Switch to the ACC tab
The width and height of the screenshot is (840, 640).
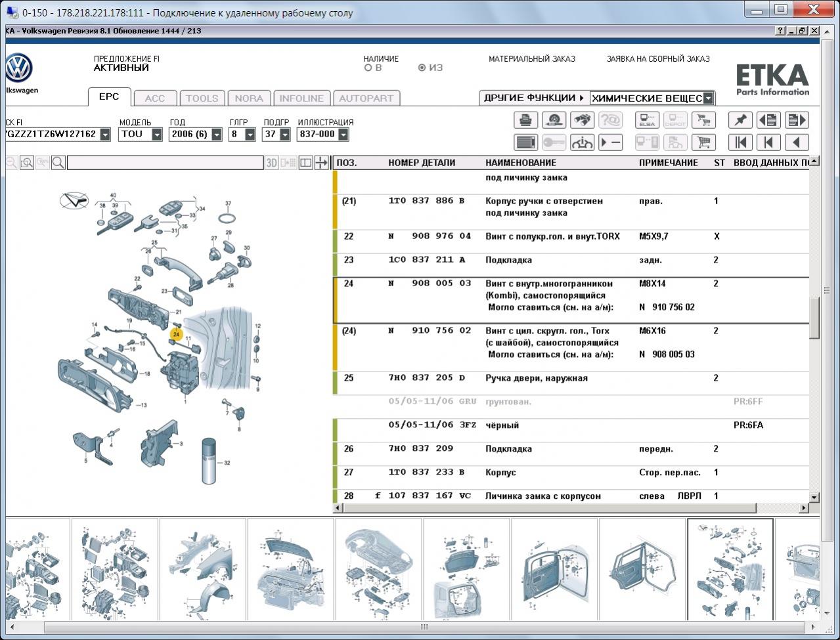(x=155, y=98)
